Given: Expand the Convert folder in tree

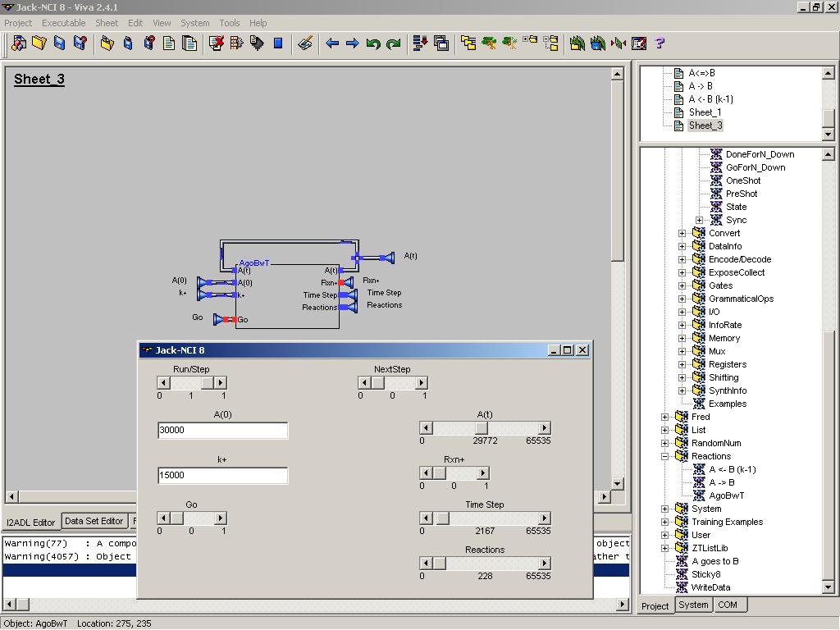Looking at the screenshot, I should click(x=682, y=233).
